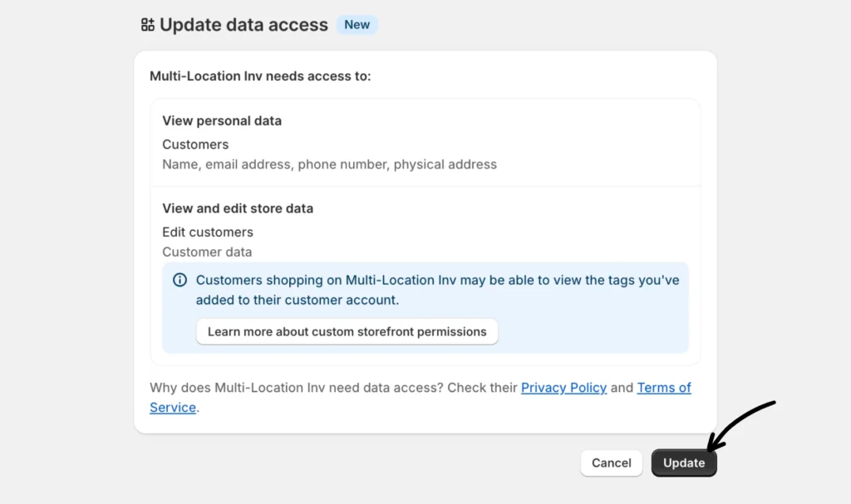The height and width of the screenshot is (504, 851).
Task: Follow the Terms of Service link
Action: [x=663, y=388]
